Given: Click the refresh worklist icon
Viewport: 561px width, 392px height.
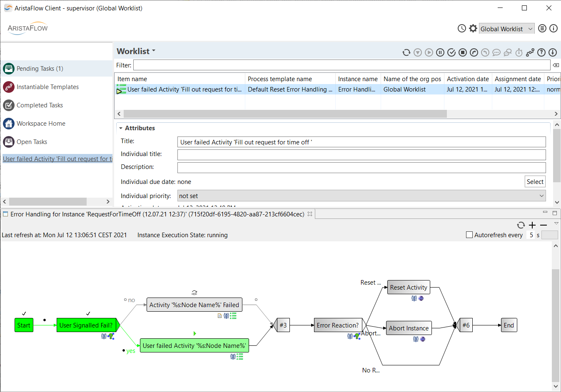Looking at the screenshot, I should (x=406, y=52).
